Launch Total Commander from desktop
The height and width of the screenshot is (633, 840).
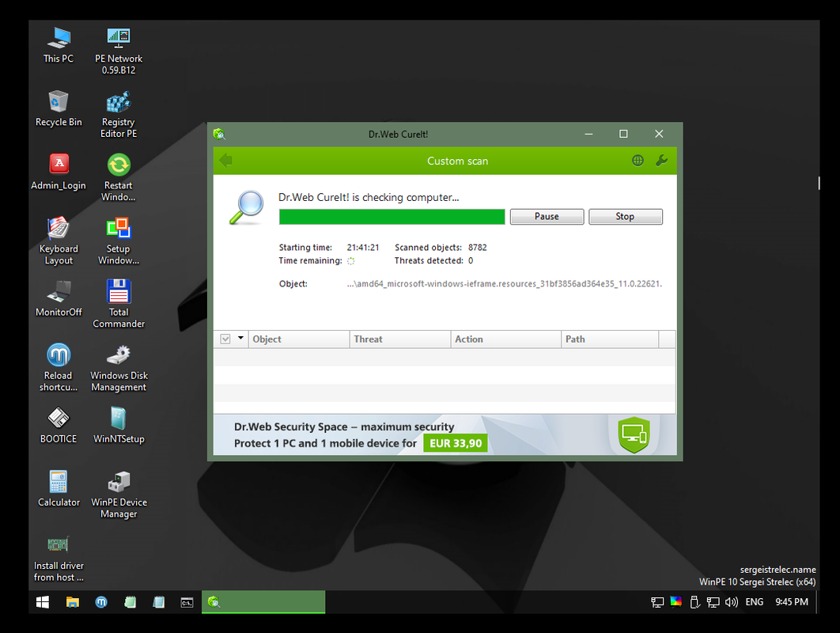point(119,305)
